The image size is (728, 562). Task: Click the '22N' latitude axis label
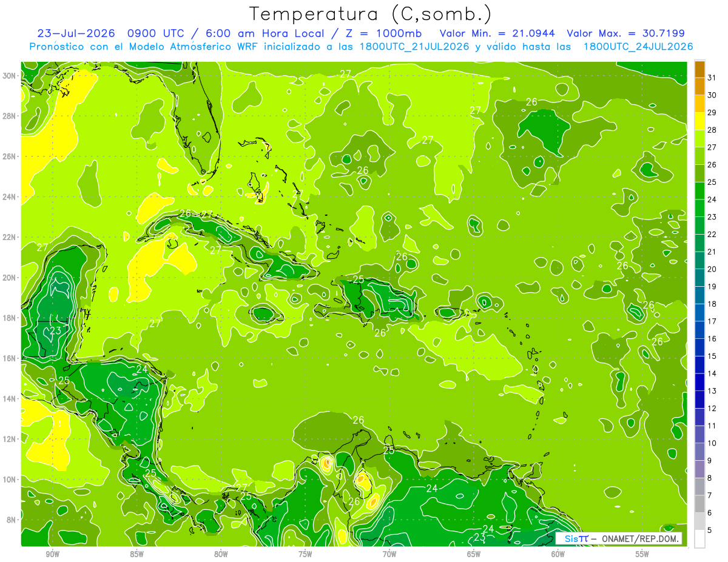click(10, 237)
